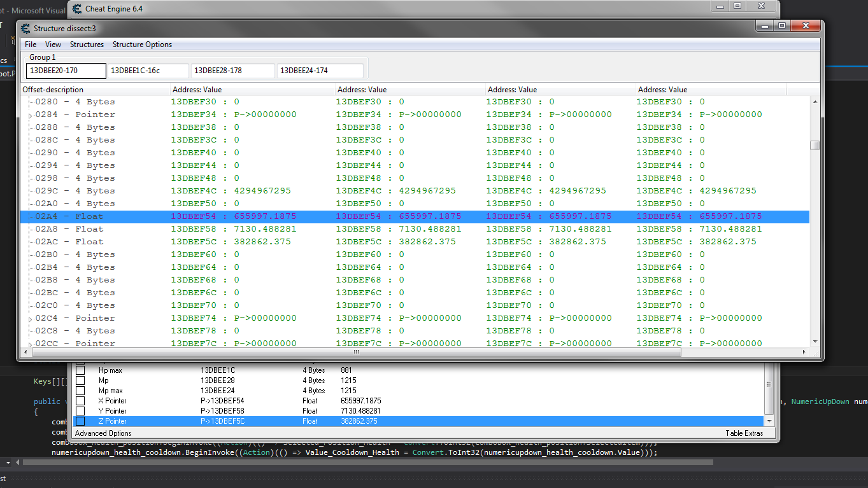
Task: Select the 02C8 - 4 Bytes row
Action: [415, 331]
